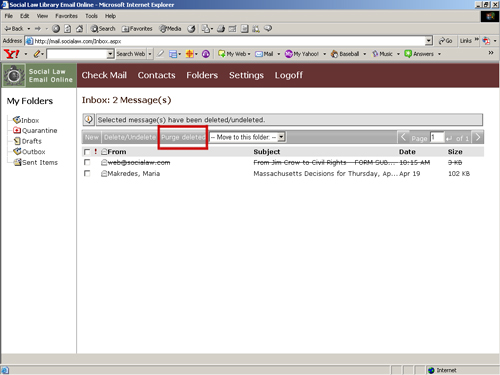
Task: Open the Favorites menu
Action: pos(66,16)
